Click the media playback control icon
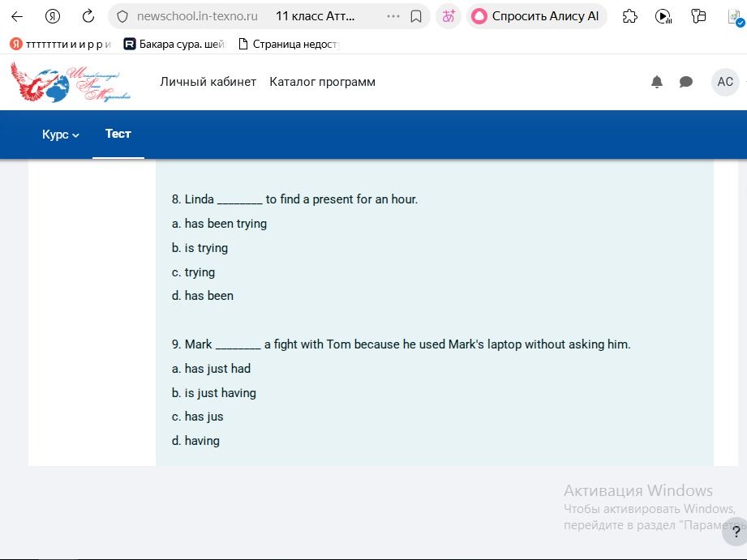The width and height of the screenshot is (747, 560). click(663, 17)
